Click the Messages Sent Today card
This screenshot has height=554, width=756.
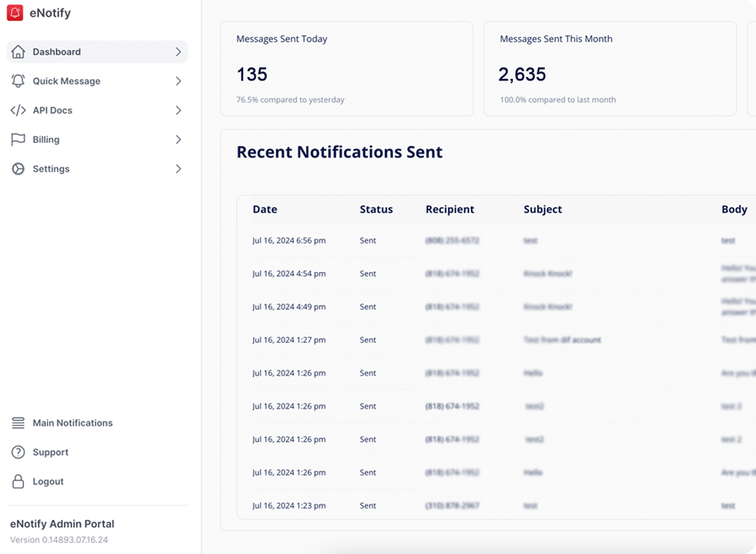pos(347,68)
